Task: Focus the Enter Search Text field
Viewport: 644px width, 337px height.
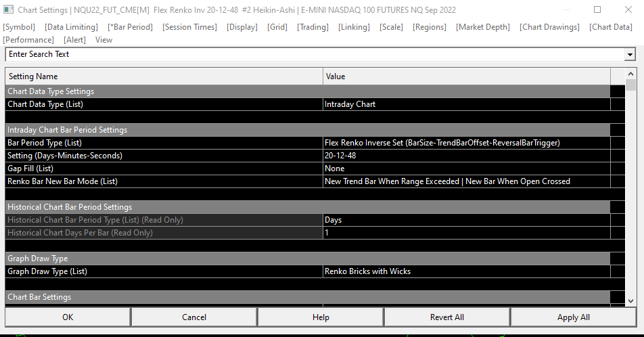Action: point(315,54)
